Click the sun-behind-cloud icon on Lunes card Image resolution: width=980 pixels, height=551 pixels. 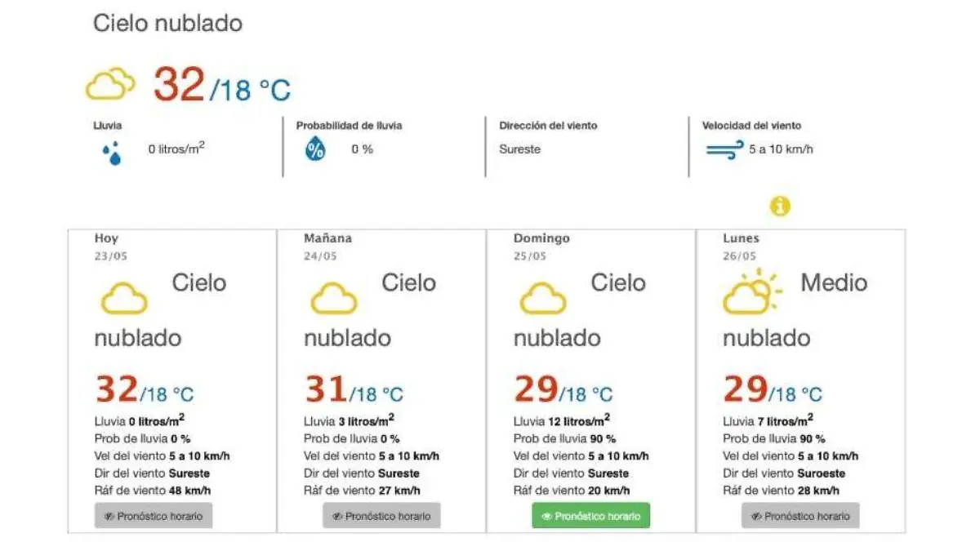click(x=748, y=295)
